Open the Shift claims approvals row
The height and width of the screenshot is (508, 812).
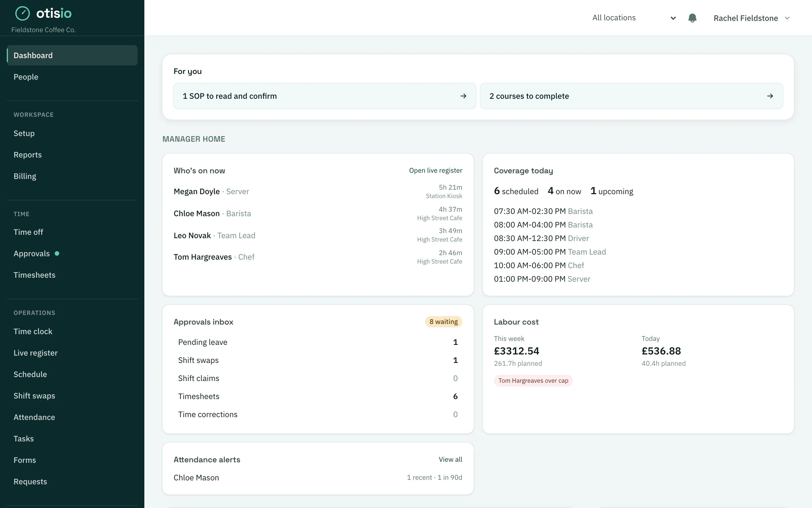[x=318, y=379]
